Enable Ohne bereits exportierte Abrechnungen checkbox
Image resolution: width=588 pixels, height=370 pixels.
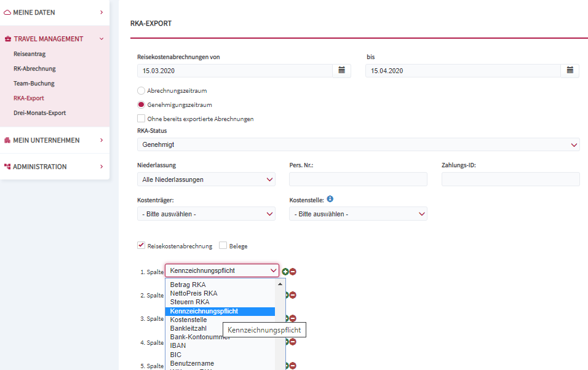(141, 119)
